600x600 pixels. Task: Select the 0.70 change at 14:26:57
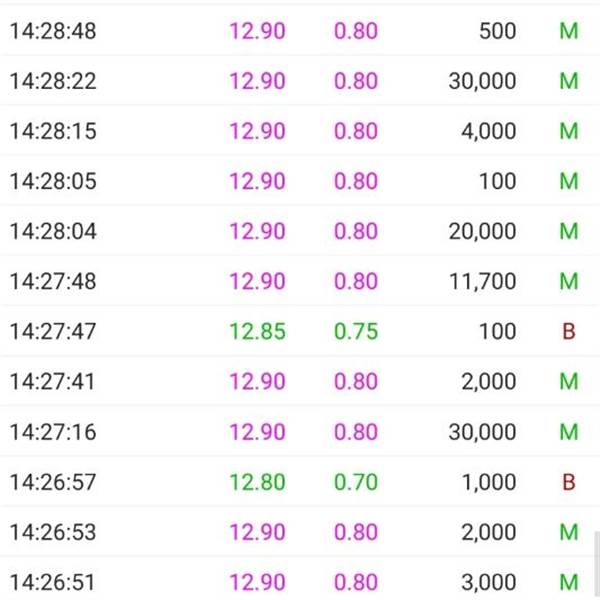[356, 482]
